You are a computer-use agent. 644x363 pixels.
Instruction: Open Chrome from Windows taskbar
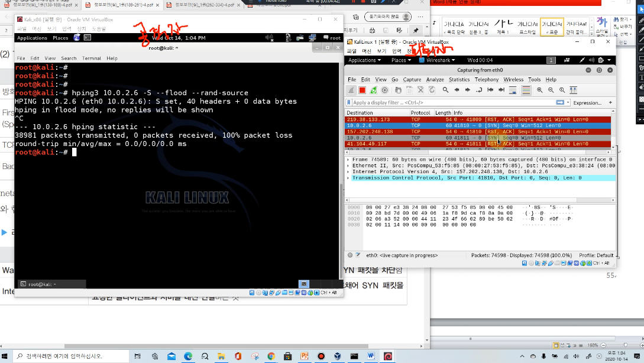click(271, 356)
